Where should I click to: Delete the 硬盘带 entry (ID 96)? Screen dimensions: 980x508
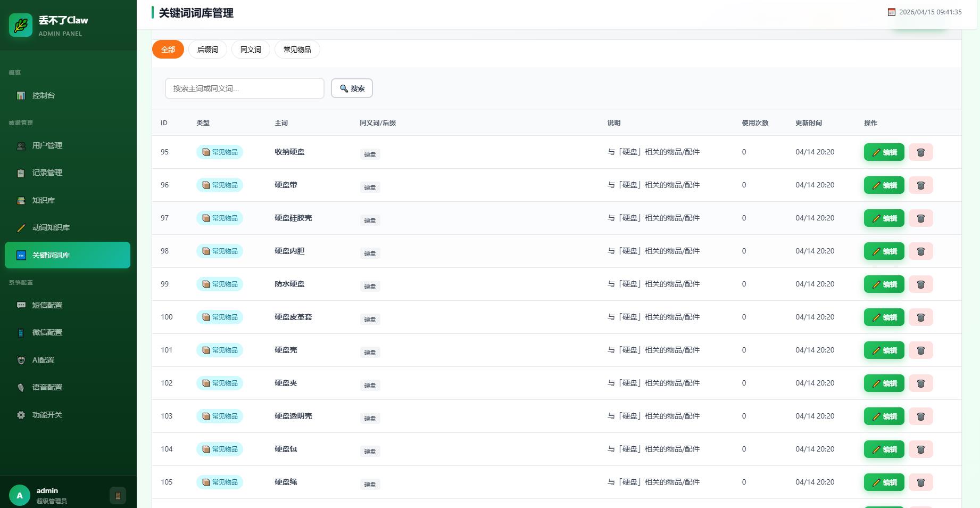920,185
